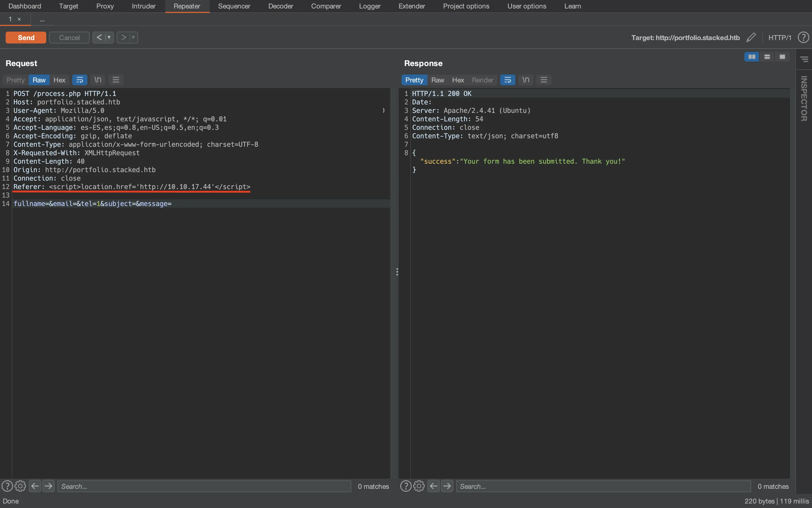Click the Response search help icon
The width and height of the screenshot is (812, 508).
(x=406, y=486)
